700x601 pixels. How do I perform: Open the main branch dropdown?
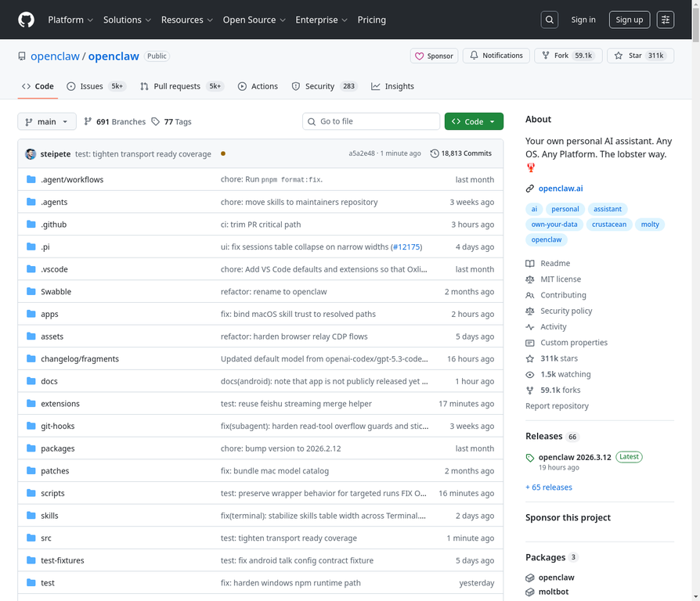click(46, 121)
